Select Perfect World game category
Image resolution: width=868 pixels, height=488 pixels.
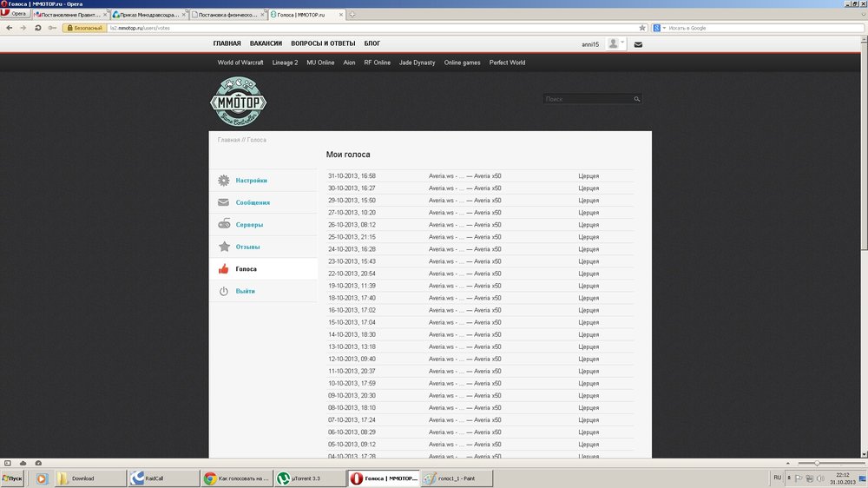point(507,63)
